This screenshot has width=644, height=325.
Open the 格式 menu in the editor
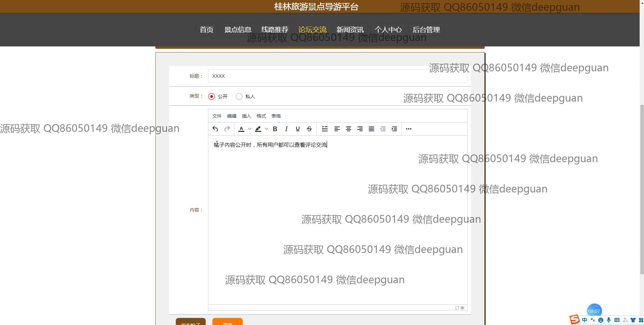261,116
